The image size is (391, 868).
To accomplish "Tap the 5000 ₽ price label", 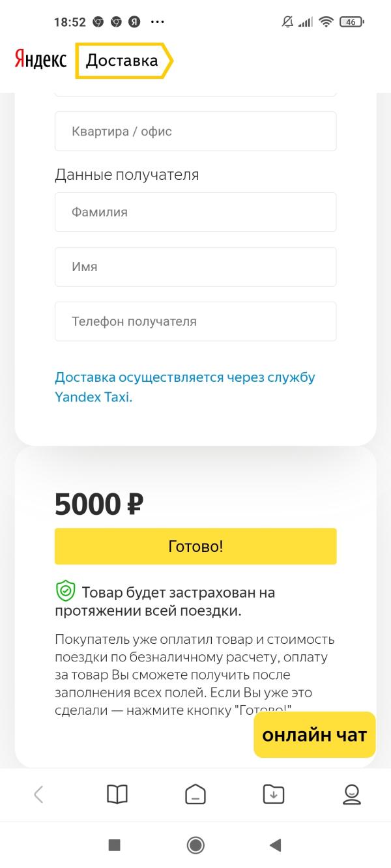I will click(99, 504).
